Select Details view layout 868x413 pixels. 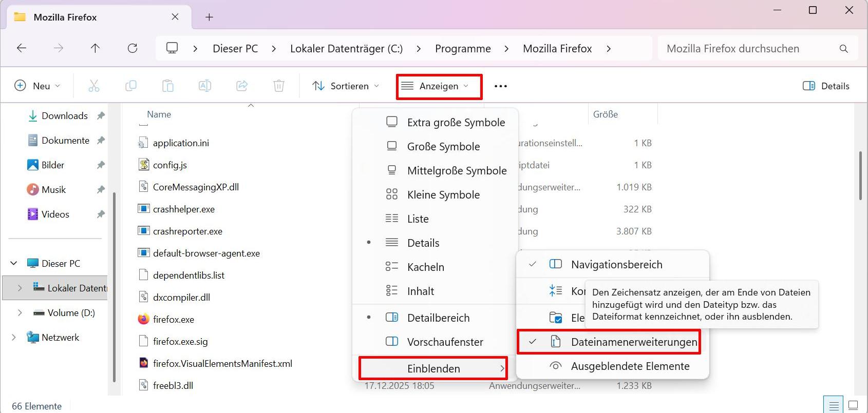pyautogui.click(x=435, y=243)
